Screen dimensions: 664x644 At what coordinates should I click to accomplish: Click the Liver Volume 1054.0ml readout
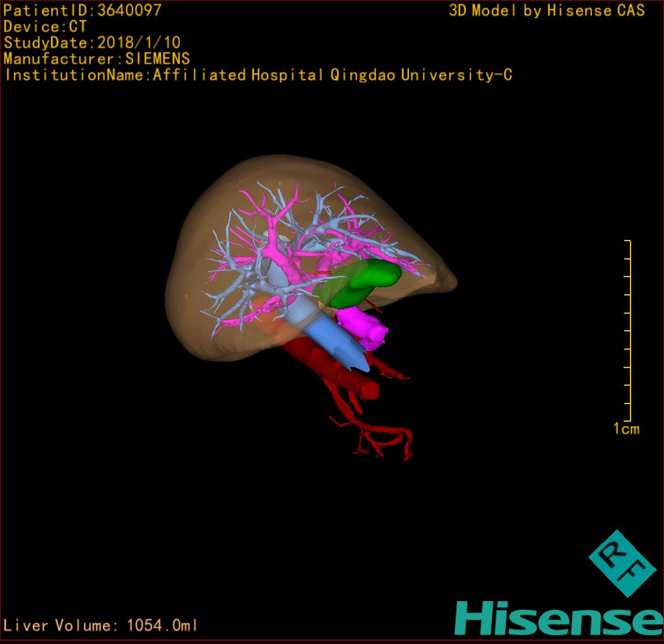click(101, 626)
